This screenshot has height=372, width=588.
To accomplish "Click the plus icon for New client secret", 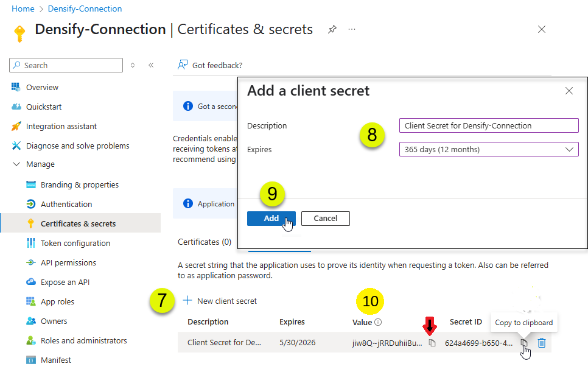I will 187,300.
